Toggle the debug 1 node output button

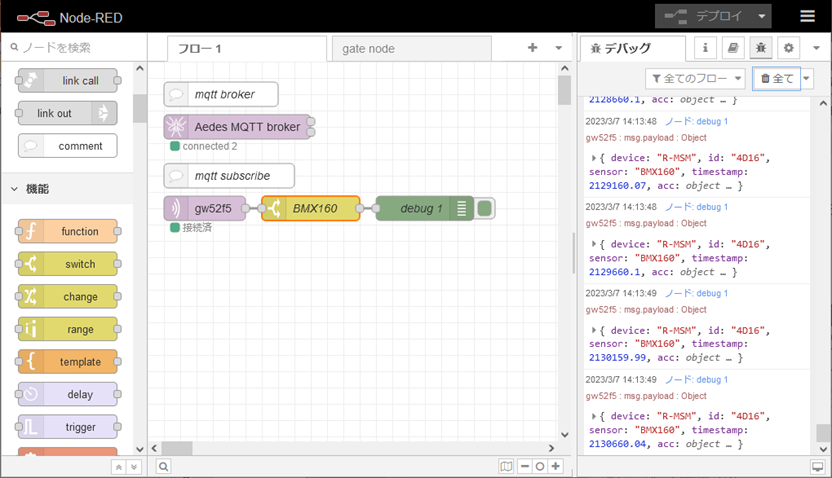[485, 208]
